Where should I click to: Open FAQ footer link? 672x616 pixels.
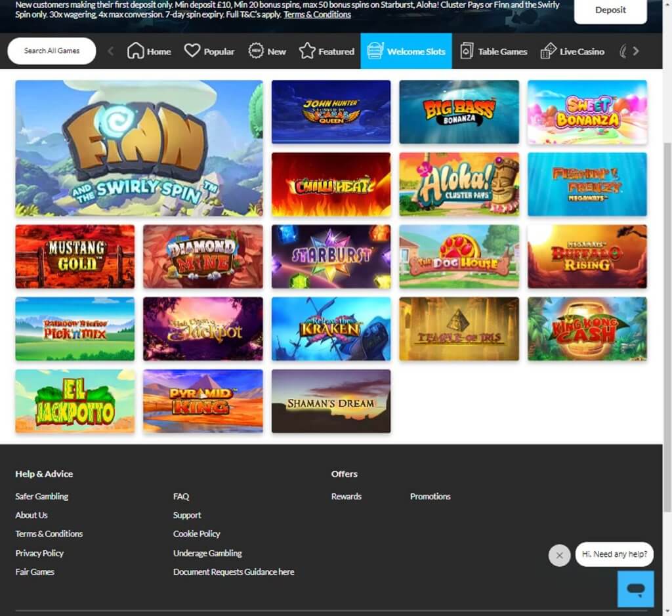click(181, 497)
